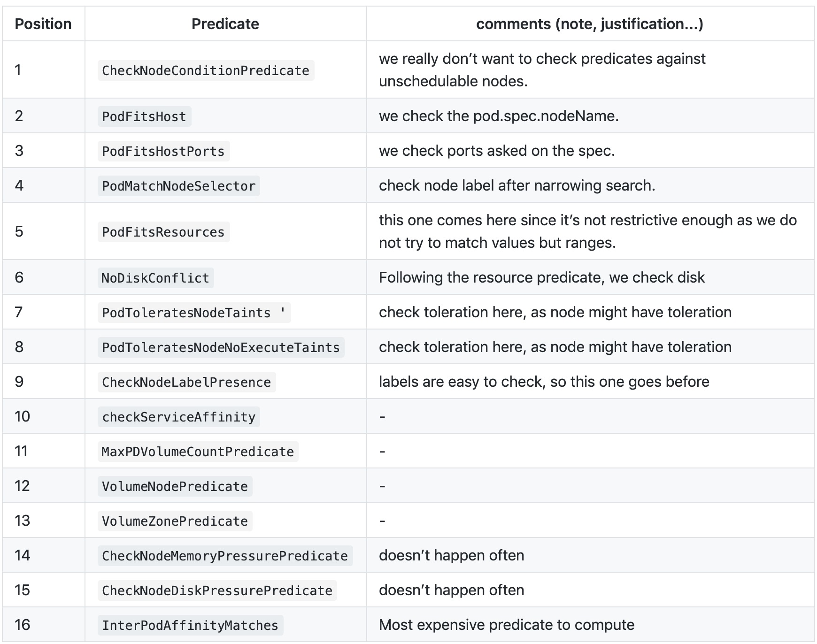The width and height of the screenshot is (817, 644).
Task: Select the NoDiskConflict predicate
Action: pyautogui.click(x=155, y=278)
